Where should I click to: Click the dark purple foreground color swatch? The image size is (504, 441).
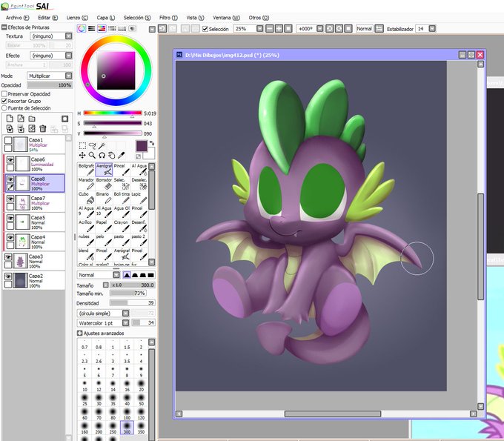(x=142, y=146)
